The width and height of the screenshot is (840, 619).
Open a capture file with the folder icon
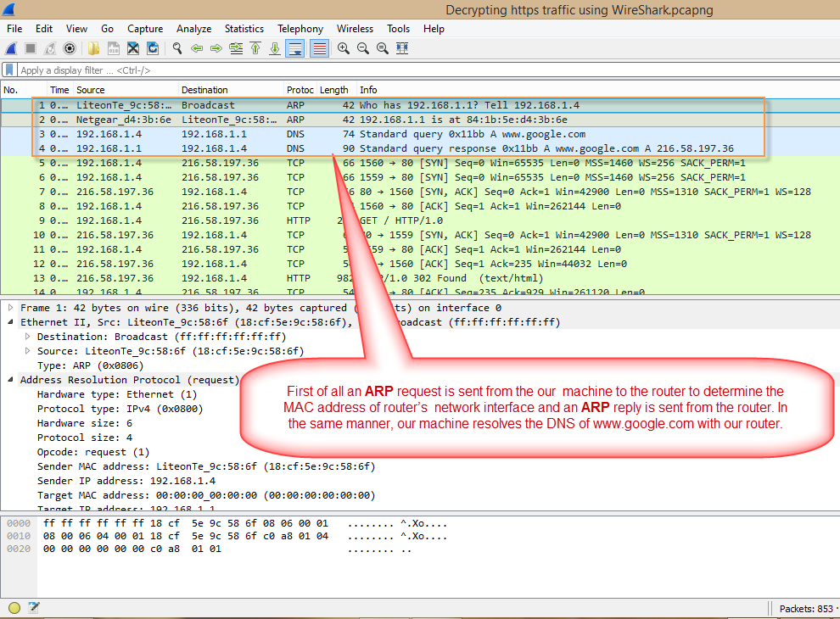[93, 48]
